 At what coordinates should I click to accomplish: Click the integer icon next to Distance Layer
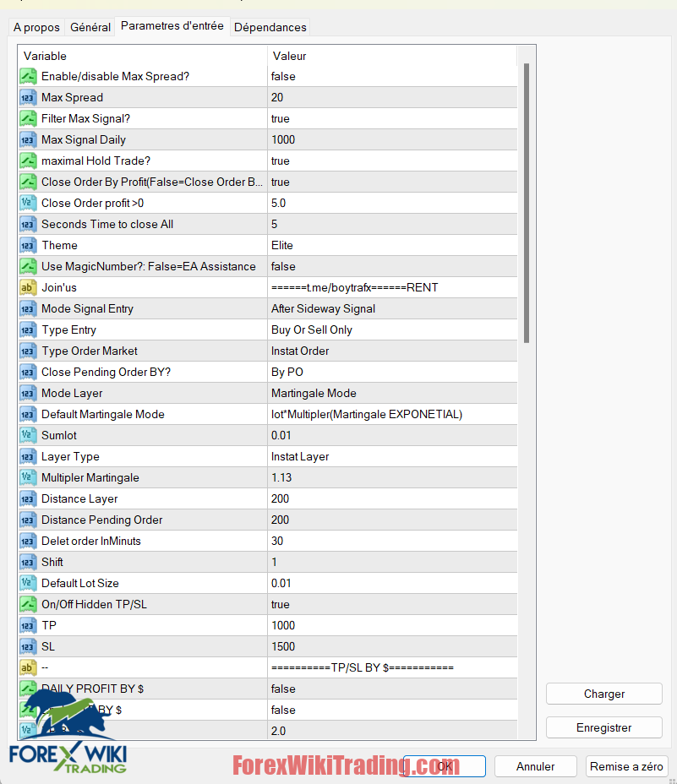[x=27, y=498]
